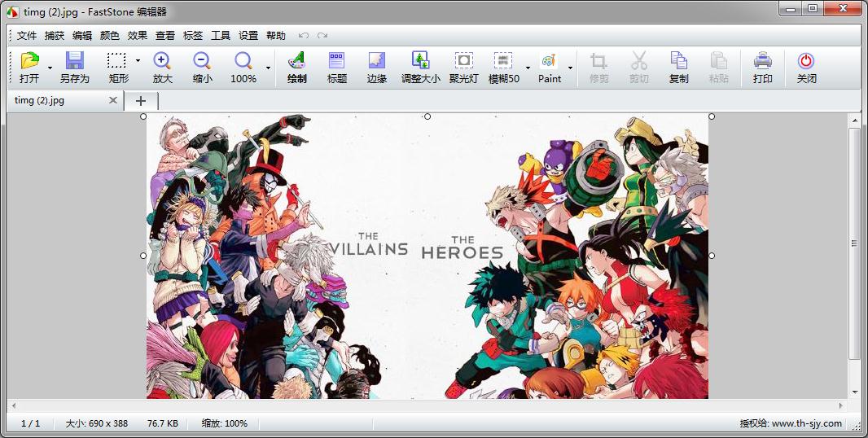This screenshot has height=438, width=868.
Task: Open the 文件 menu
Action: coord(27,36)
